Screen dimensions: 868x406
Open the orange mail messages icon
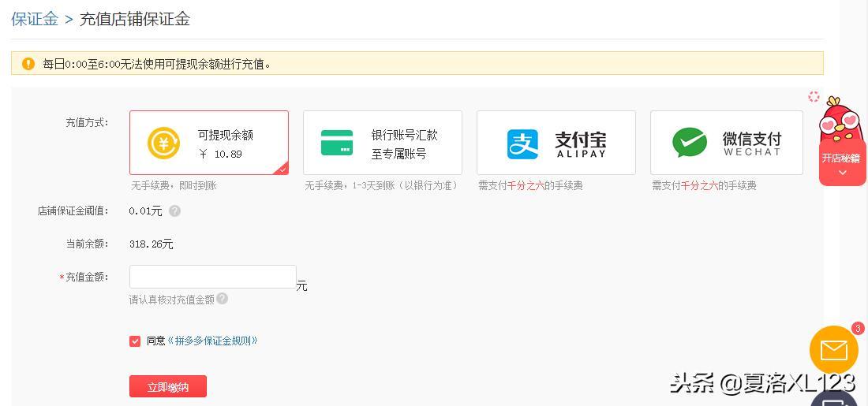[834, 349]
